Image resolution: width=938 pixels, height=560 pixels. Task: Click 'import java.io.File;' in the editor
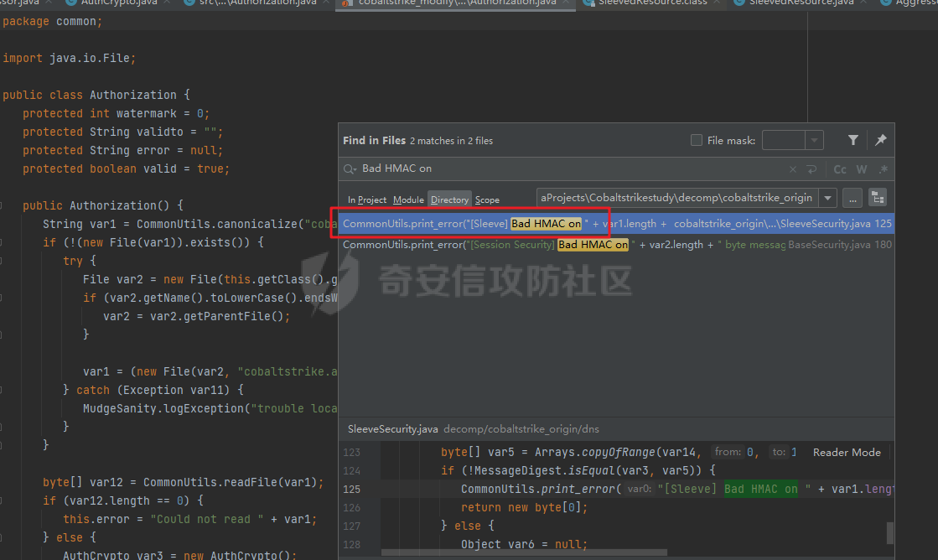[x=70, y=59]
